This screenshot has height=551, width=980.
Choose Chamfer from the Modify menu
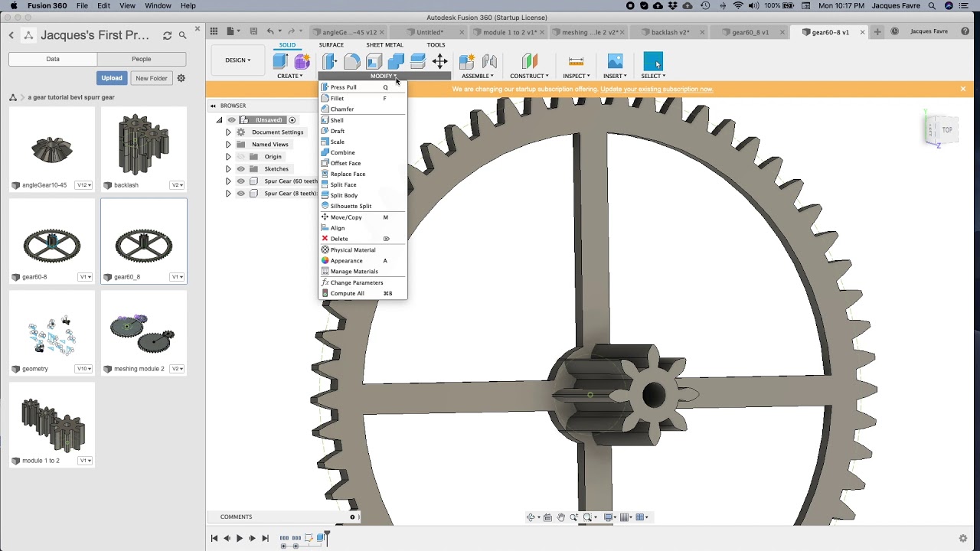coord(362,109)
